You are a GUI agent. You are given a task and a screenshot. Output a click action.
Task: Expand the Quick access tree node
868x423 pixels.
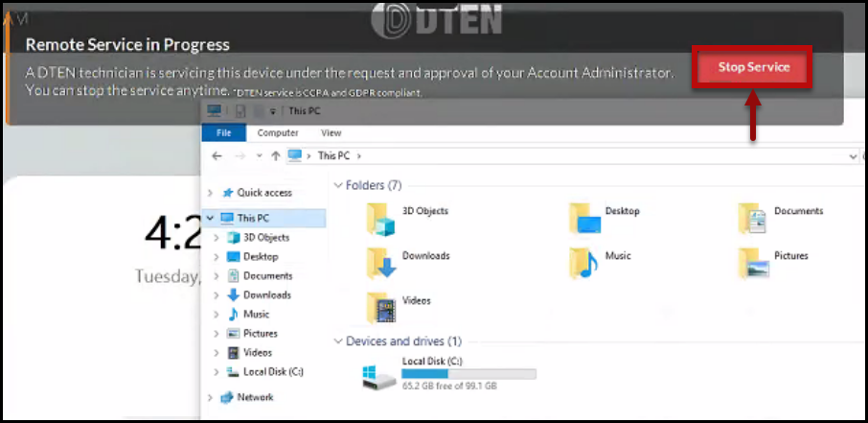pos(210,193)
